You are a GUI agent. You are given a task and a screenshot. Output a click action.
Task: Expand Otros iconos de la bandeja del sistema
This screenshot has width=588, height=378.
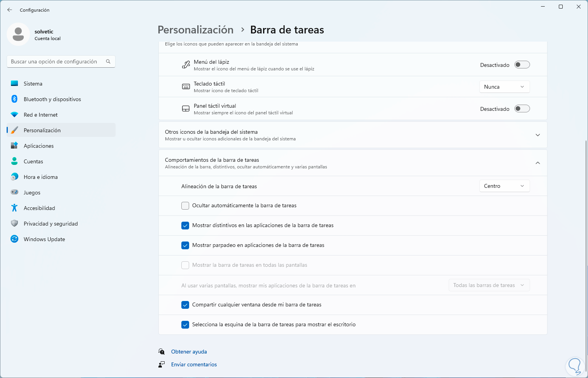pos(537,135)
